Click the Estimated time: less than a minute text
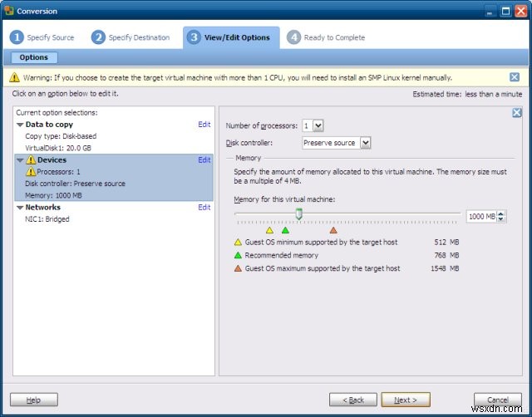 467,94
